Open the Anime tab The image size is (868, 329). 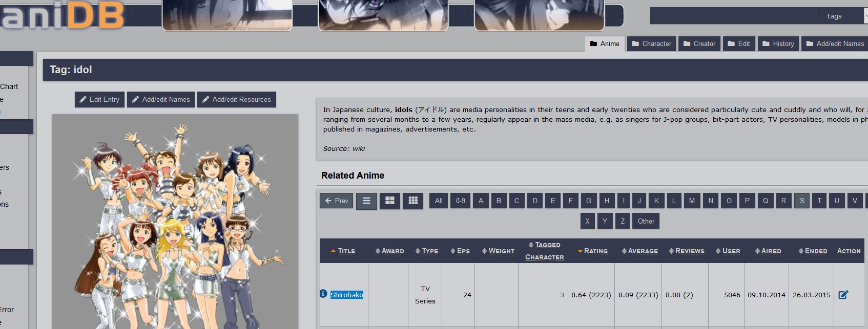[605, 44]
